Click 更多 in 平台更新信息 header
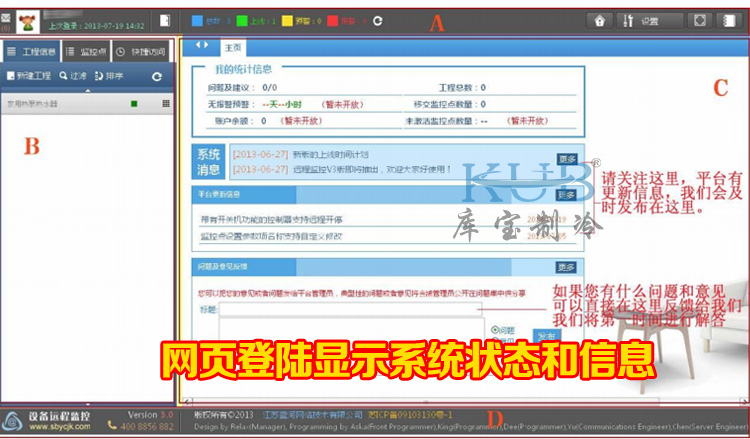750x439 pixels. point(567,195)
